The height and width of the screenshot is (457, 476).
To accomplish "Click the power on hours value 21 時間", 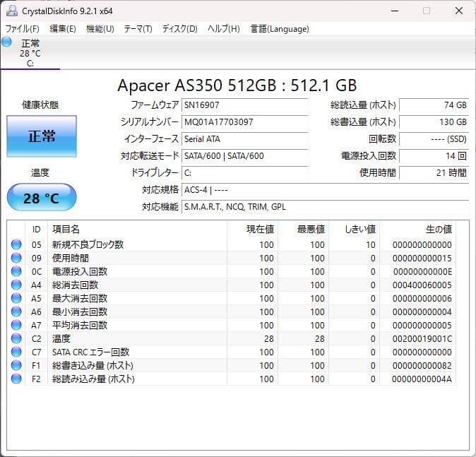I will (x=434, y=173).
